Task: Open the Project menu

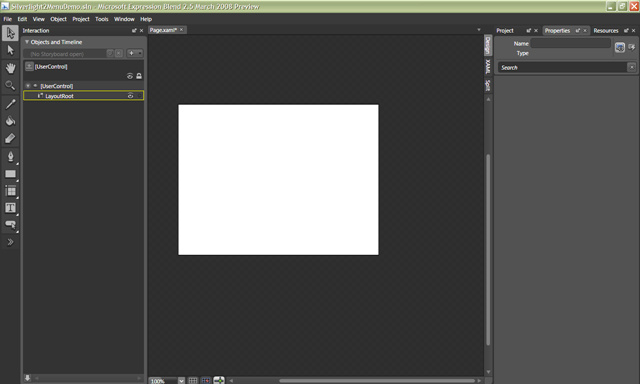Action: tap(81, 19)
